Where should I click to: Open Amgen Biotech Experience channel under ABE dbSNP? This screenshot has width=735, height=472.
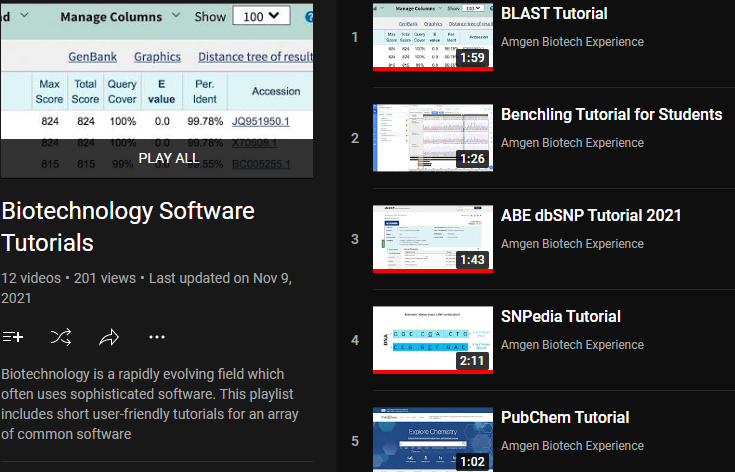(x=572, y=244)
